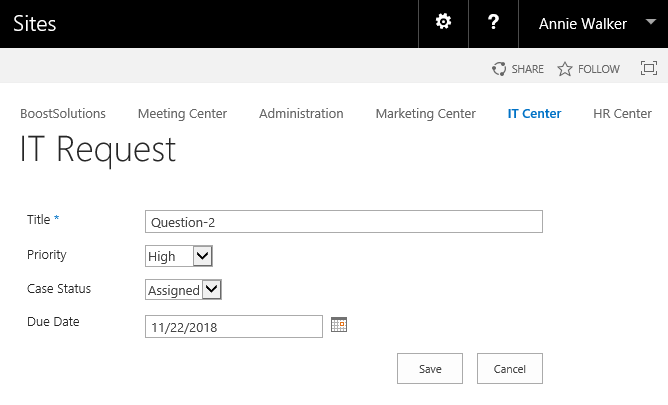Image resolution: width=668 pixels, height=405 pixels.
Task: Select the IT Center tab
Action: tap(534, 114)
